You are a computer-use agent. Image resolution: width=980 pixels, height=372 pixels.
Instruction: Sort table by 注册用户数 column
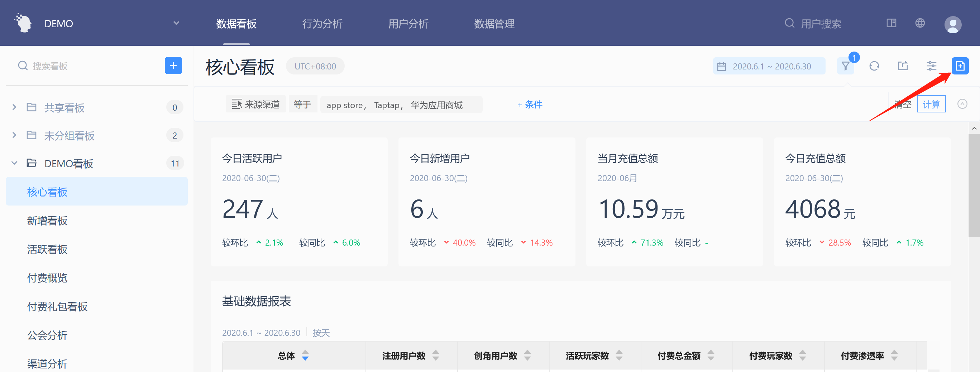point(436,356)
